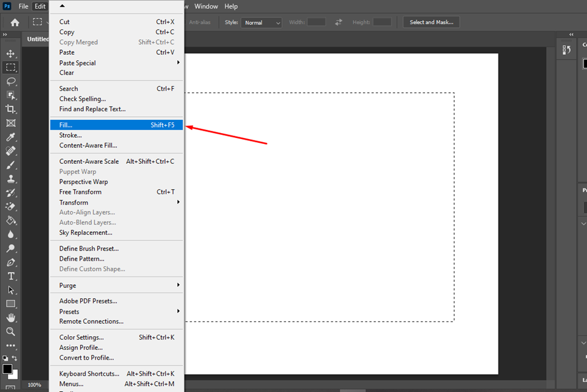Select the Move tool
The width and height of the screenshot is (587, 392).
(x=10, y=54)
